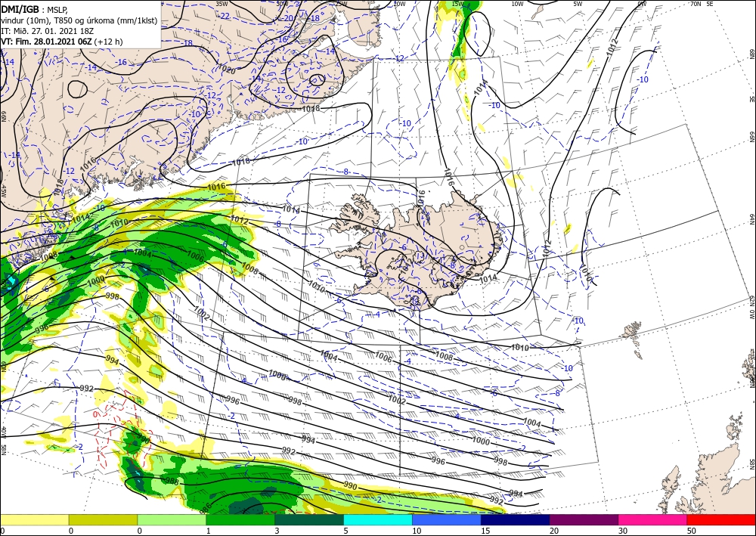Click the vindur (10m), T850 og úrkoma line
The height and width of the screenshot is (536, 756).
tap(79, 20)
